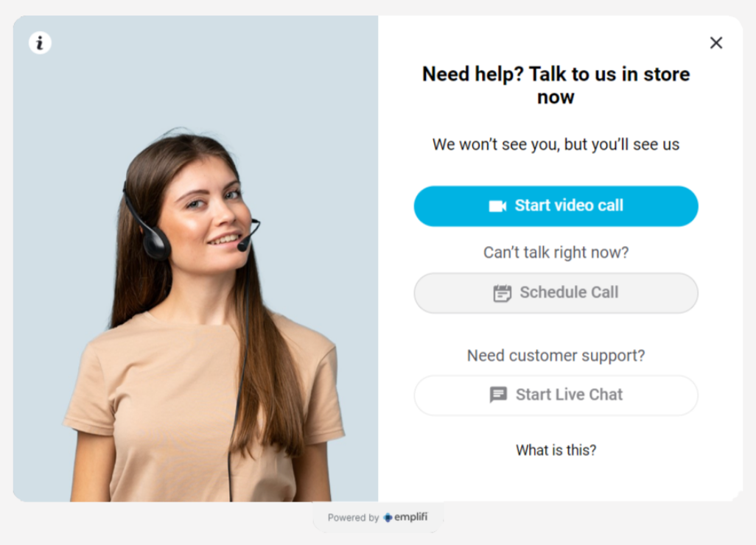Close the help dialog with the X
This screenshot has height=545, width=756.
tap(716, 43)
